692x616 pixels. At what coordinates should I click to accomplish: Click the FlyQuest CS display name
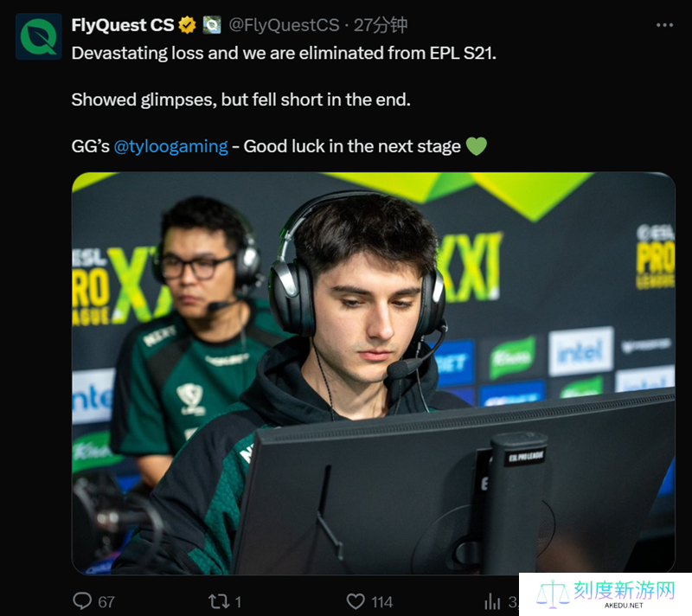pyautogui.click(x=123, y=25)
